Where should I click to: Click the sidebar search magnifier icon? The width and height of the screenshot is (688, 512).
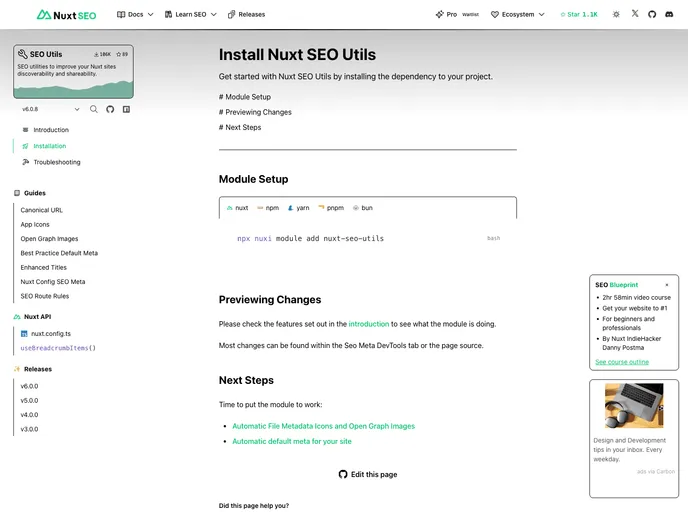[x=94, y=109]
